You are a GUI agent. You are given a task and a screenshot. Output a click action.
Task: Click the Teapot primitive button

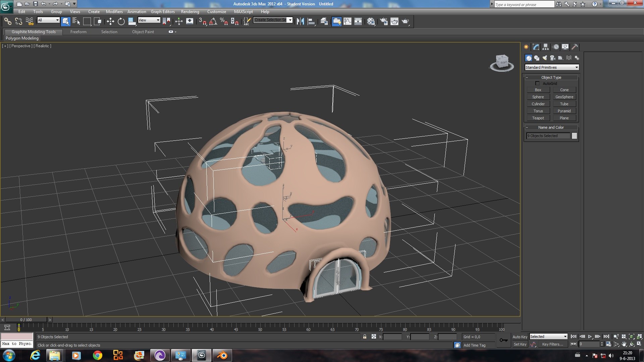pos(538,118)
